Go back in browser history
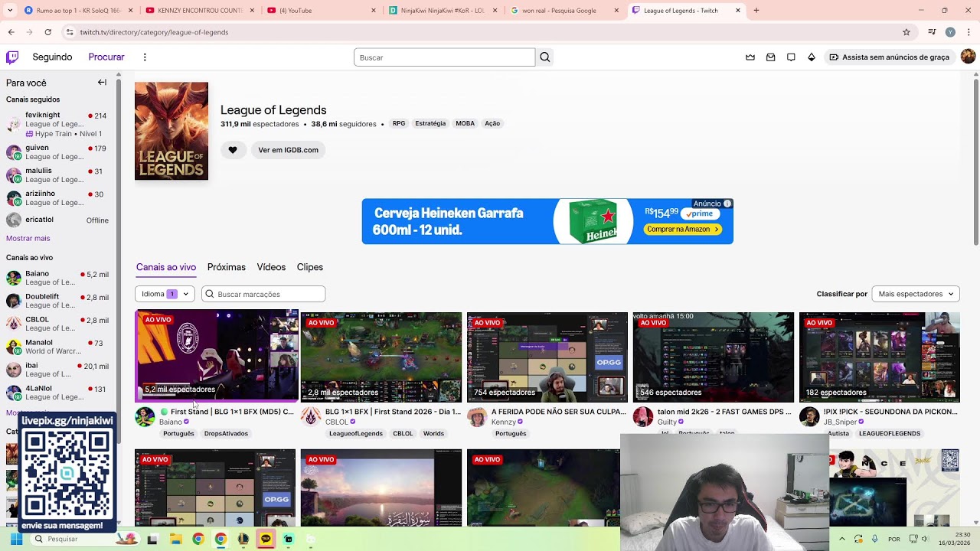 click(x=11, y=32)
